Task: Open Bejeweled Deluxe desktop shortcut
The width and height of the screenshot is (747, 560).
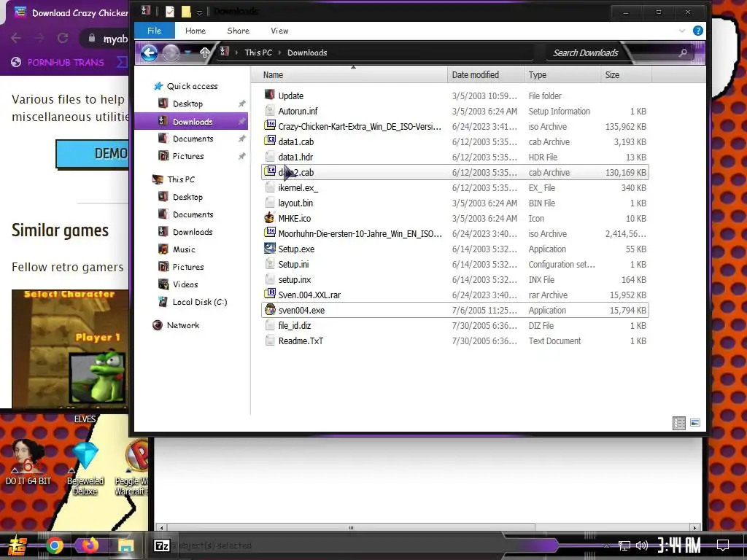Action: pyautogui.click(x=85, y=467)
